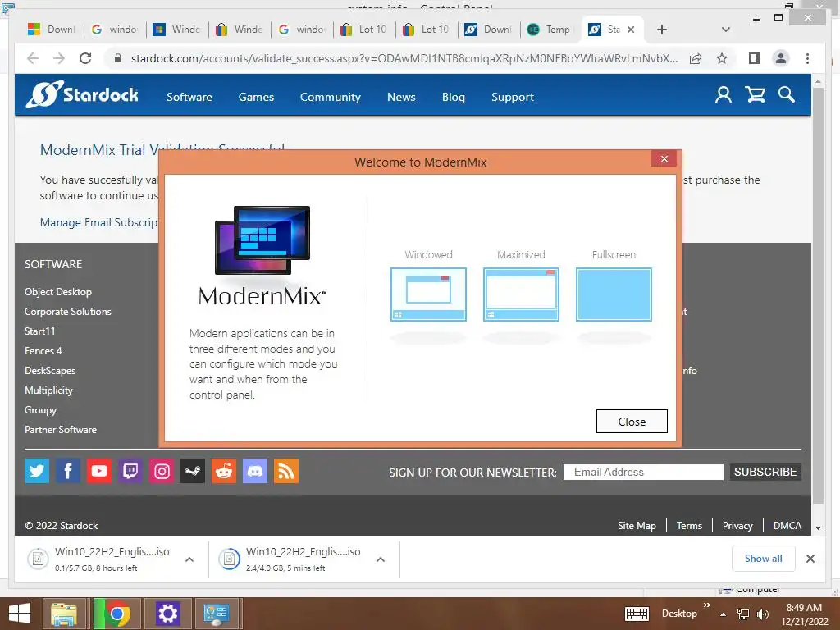The image size is (840, 630).
Task: Open Stardock's Discord icon
Action: click(x=255, y=471)
